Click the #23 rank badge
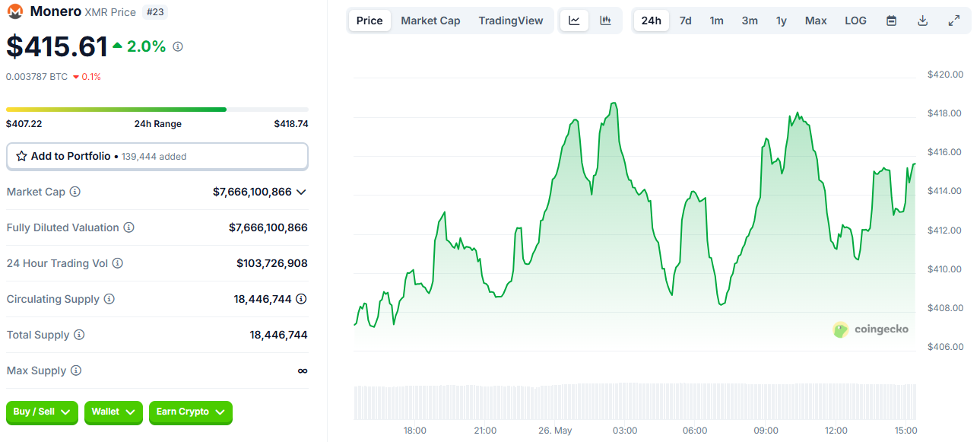The width and height of the screenshot is (980, 442). click(156, 11)
